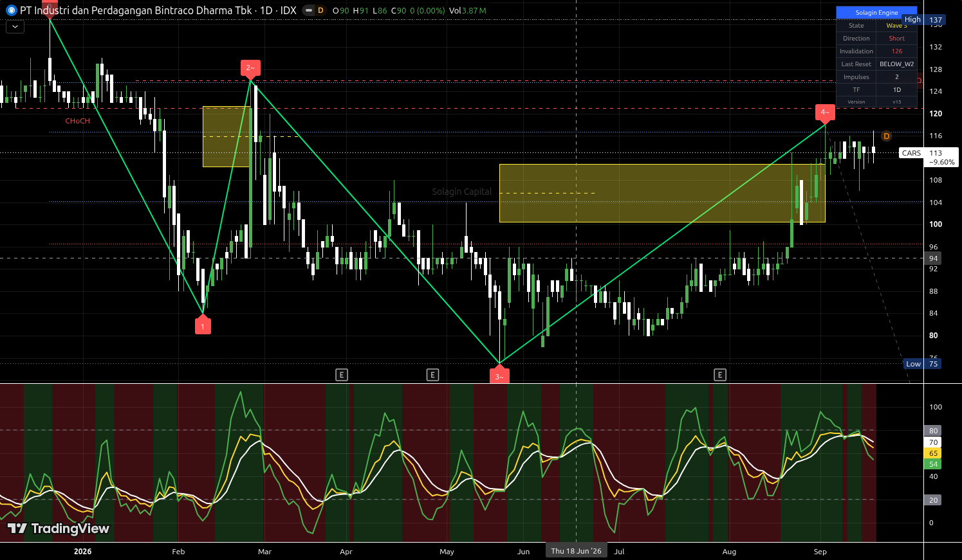Image resolution: width=962 pixels, height=560 pixels.
Task: Open the TradingView logo link
Action: [x=59, y=528]
